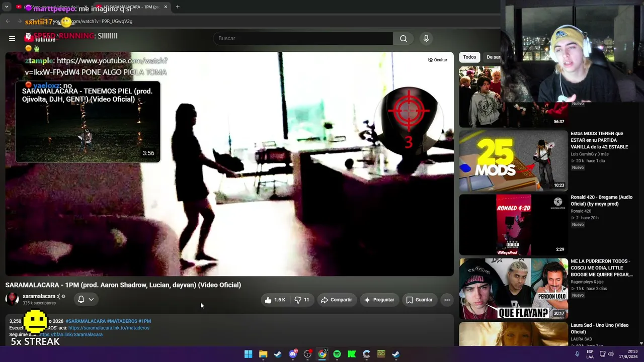The image size is (644, 362).
Task: Open the 25 MODS video thumbnail
Action: click(x=513, y=161)
